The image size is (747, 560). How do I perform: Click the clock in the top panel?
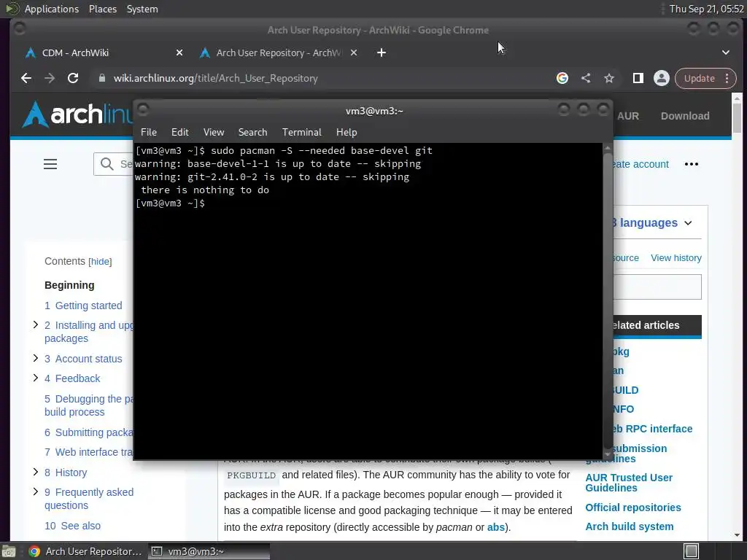(x=706, y=9)
